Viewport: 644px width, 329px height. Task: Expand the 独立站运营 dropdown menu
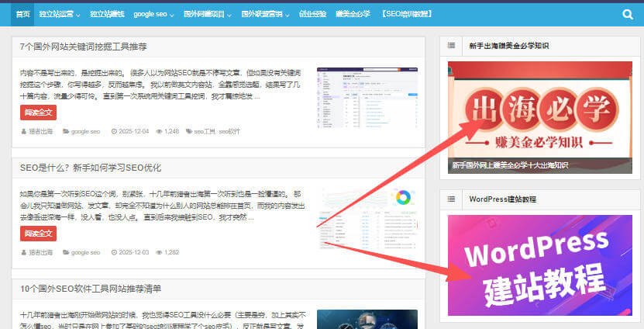coord(59,14)
